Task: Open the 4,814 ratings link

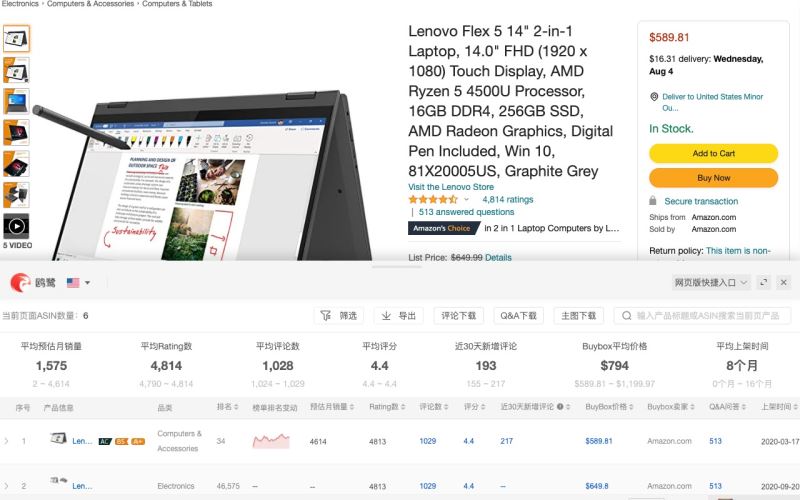Action: [508, 199]
